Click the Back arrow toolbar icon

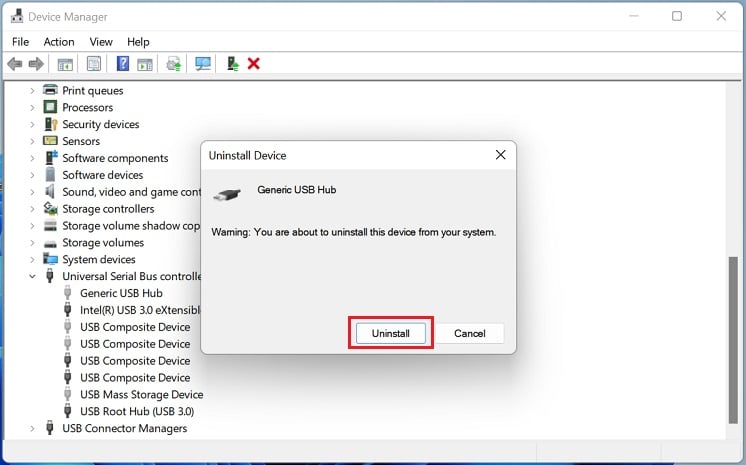tap(15, 64)
